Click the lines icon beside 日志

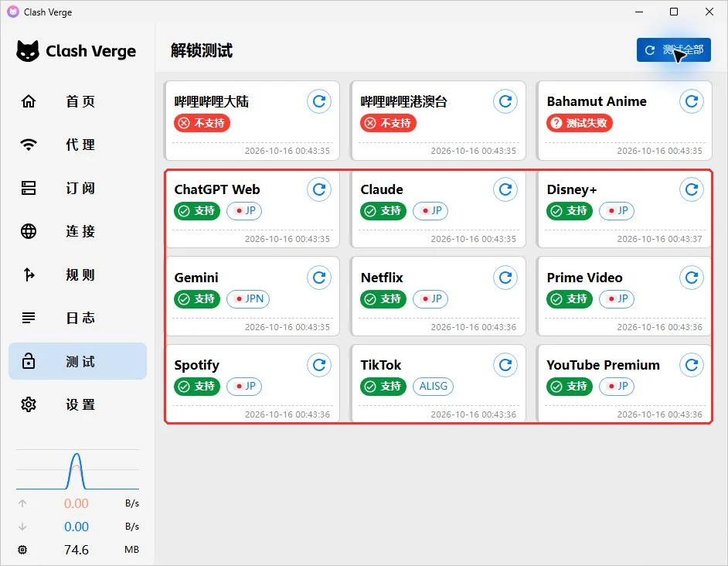point(29,318)
